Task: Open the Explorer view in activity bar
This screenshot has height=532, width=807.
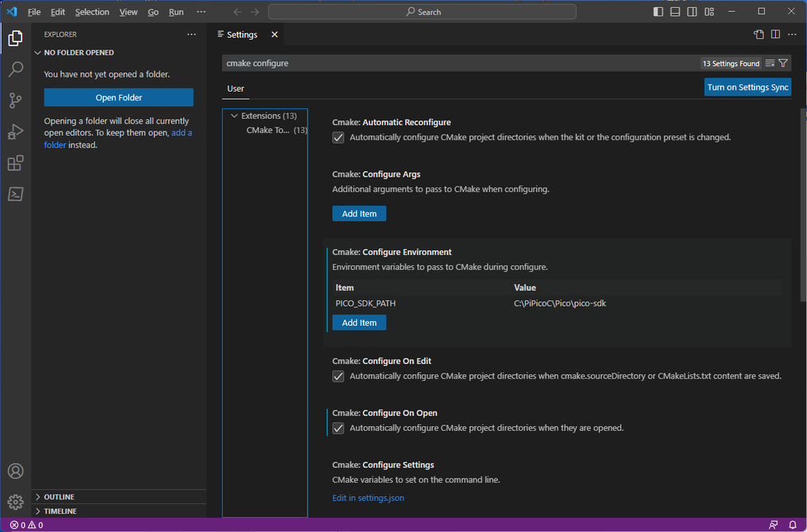Action: point(15,38)
